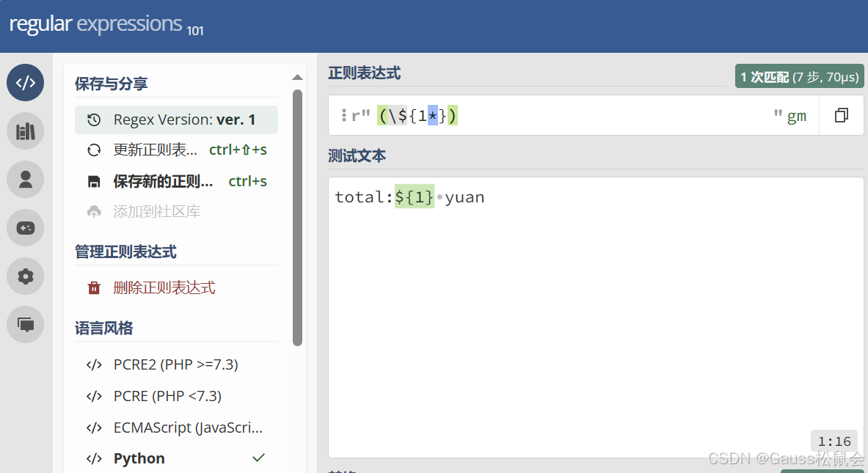Click 删除正则表达式 delete regex
The height and width of the screenshot is (473, 868).
(176, 287)
